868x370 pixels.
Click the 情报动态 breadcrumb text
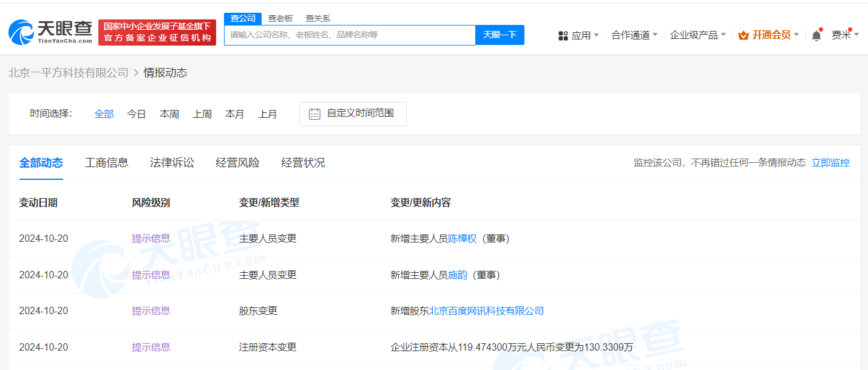(x=166, y=73)
